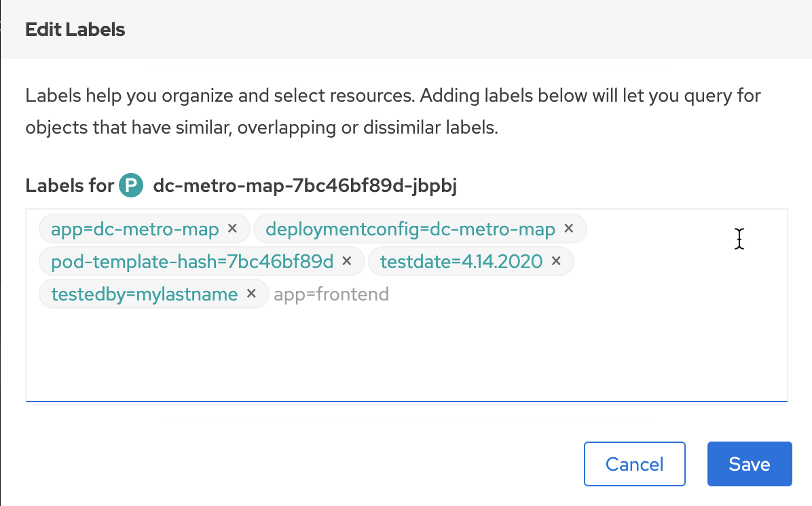Select the deploymentconfig=dc-metro-map label text
812x506 pixels.
pos(410,229)
